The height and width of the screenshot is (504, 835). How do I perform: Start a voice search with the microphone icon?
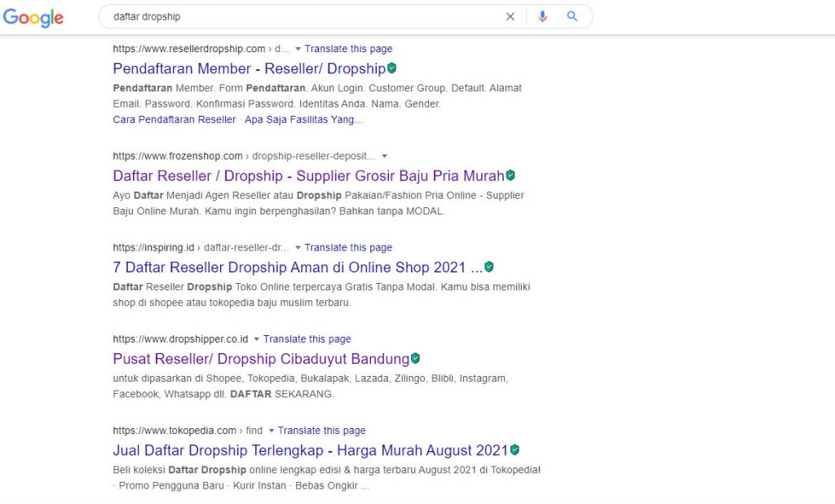pos(542,16)
